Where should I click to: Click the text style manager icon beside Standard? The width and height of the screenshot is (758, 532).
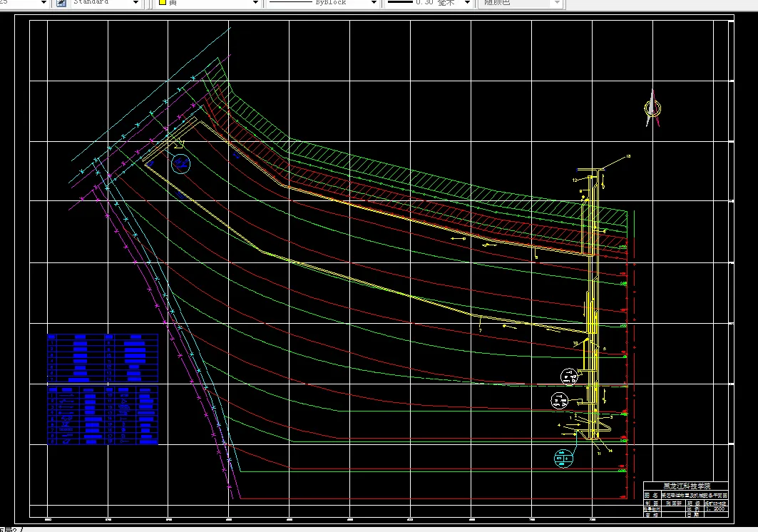click(x=61, y=3)
